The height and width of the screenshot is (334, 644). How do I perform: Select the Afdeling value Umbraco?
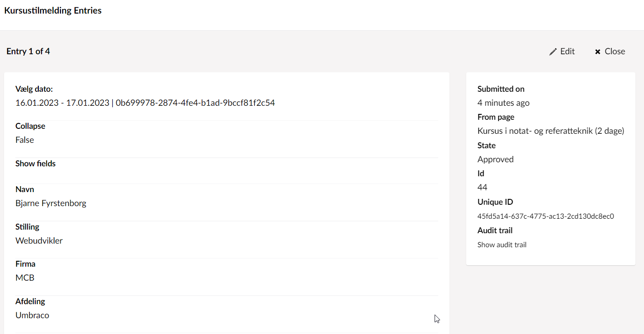pyautogui.click(x=32, y=315)
